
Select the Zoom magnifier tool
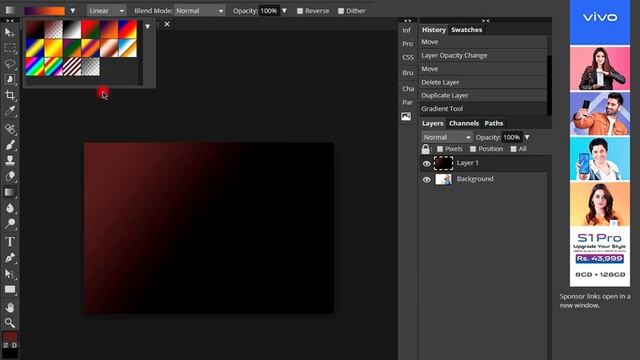click(x=9, y=323)
